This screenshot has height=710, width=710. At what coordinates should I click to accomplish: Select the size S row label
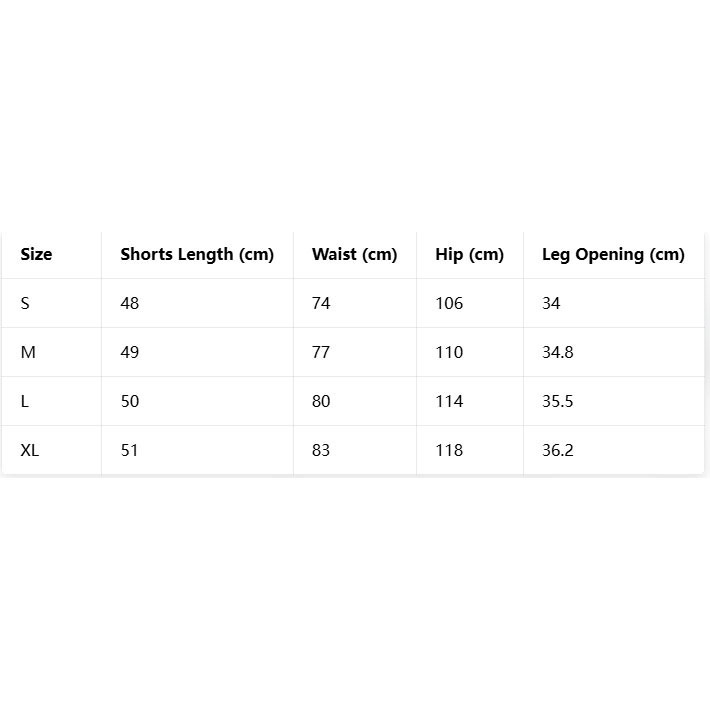(25, 303)
